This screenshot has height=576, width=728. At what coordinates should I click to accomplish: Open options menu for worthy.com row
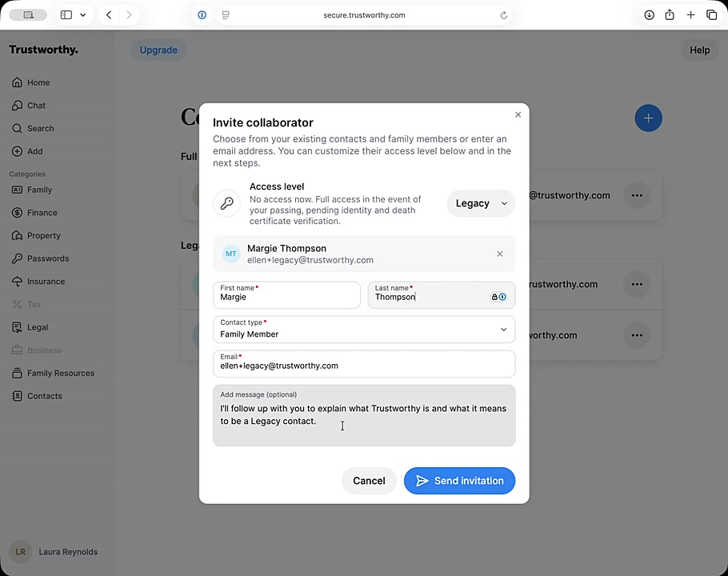[637, 335]
